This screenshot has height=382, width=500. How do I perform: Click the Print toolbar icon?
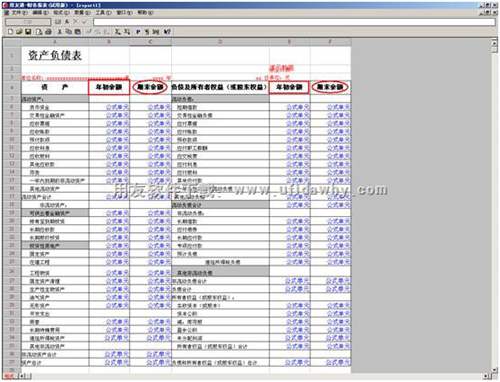tap(48, 32)
